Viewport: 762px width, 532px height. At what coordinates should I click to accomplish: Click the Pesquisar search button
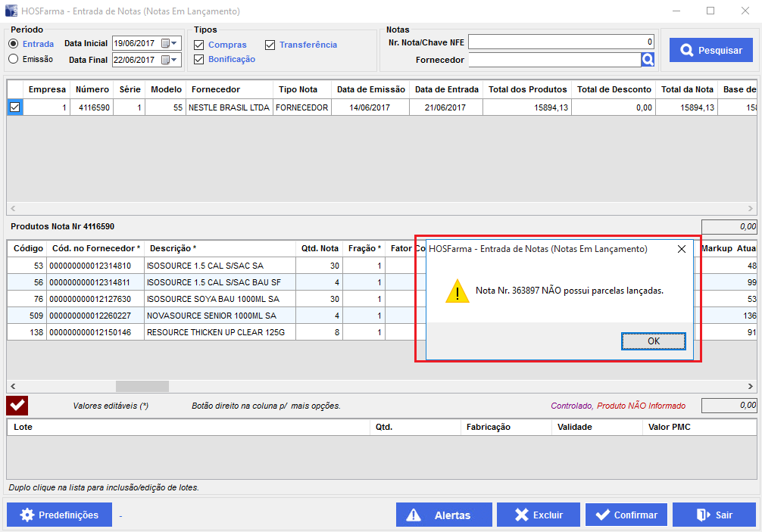click(x=710, y=50)
